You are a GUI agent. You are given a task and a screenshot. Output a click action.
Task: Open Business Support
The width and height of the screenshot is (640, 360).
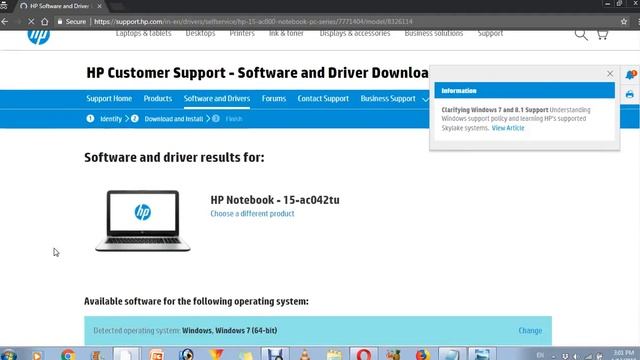[388, 99]
